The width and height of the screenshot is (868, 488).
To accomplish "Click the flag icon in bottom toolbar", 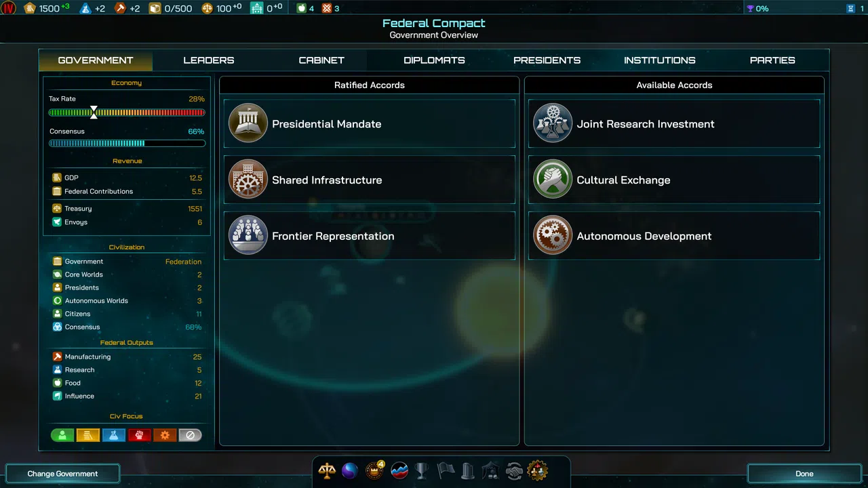I will 446,470.
